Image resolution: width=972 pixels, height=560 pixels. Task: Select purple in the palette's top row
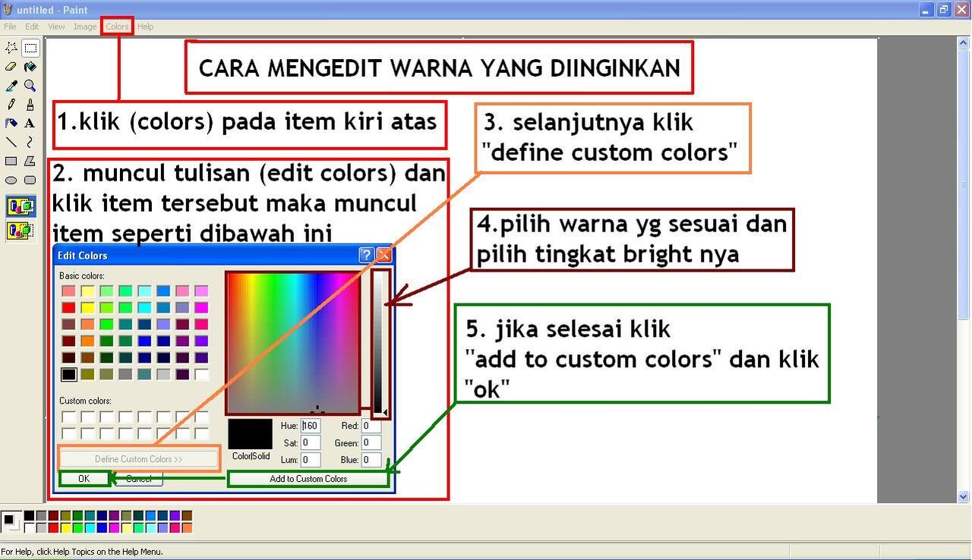click(x=114, y=515)
